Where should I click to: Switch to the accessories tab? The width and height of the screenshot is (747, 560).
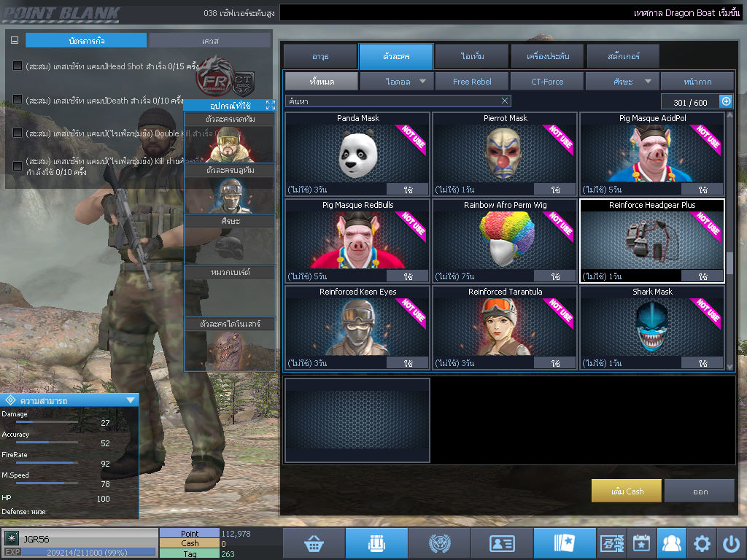point(547,56)
